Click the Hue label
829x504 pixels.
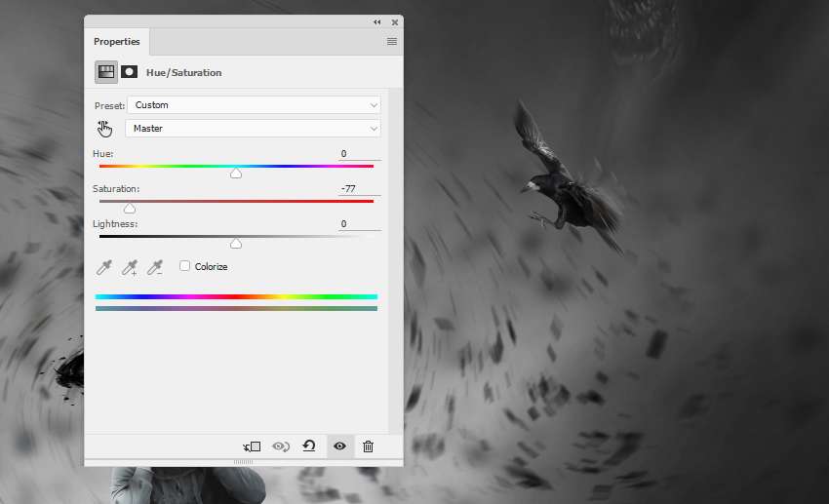tap(103, 154)
